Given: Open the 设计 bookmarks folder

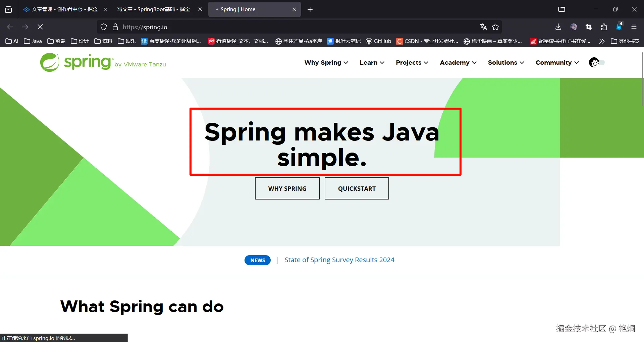Looking at the screenshot, I should [80, 41].
